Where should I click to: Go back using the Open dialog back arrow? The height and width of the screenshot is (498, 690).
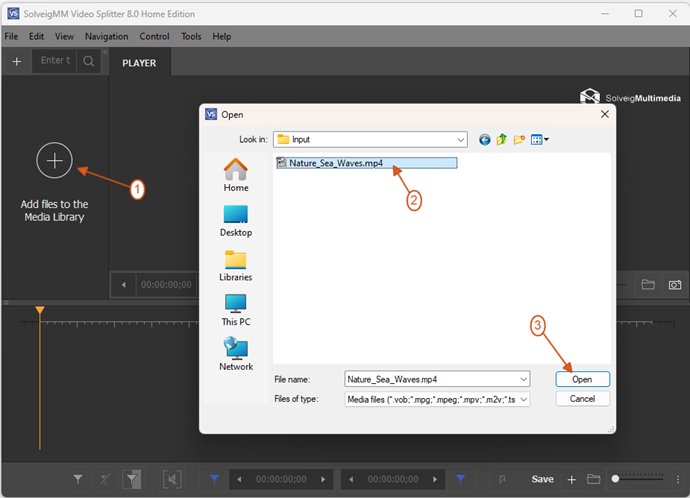click(x=484, y=140)
